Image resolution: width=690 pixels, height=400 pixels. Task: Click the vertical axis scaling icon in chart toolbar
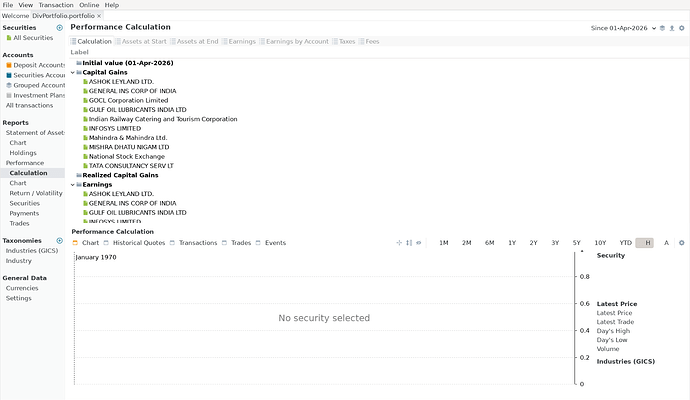point(409,243)
